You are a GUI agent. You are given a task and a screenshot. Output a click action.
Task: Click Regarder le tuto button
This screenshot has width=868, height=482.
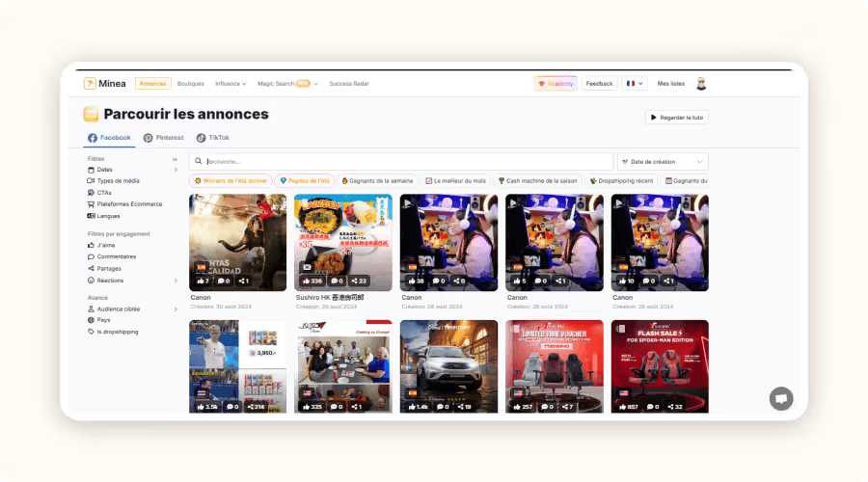(676, 118)
